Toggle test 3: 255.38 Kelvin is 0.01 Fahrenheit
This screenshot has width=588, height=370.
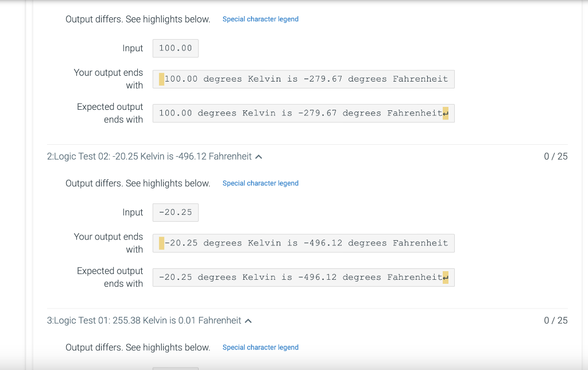coord(144,321)
